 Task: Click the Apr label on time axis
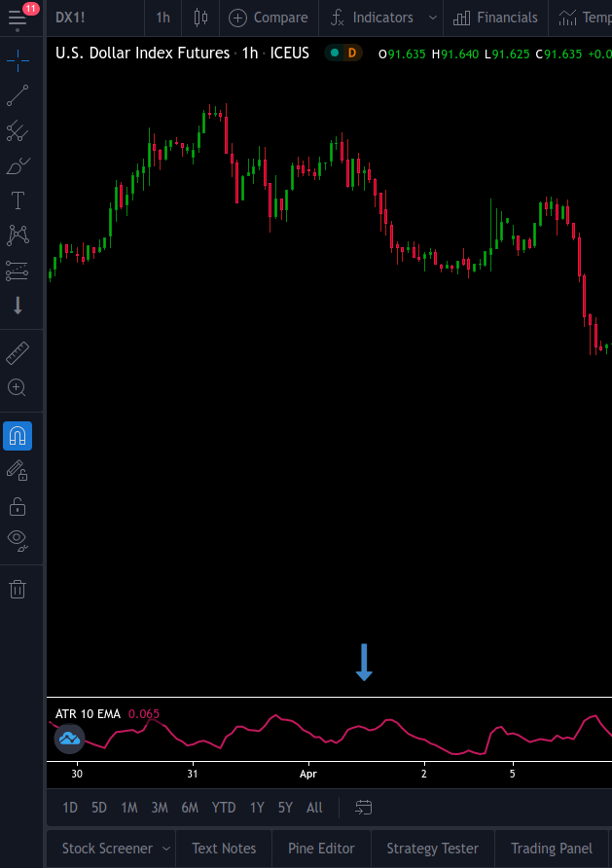pyautogui.click(x=308, y=774)
